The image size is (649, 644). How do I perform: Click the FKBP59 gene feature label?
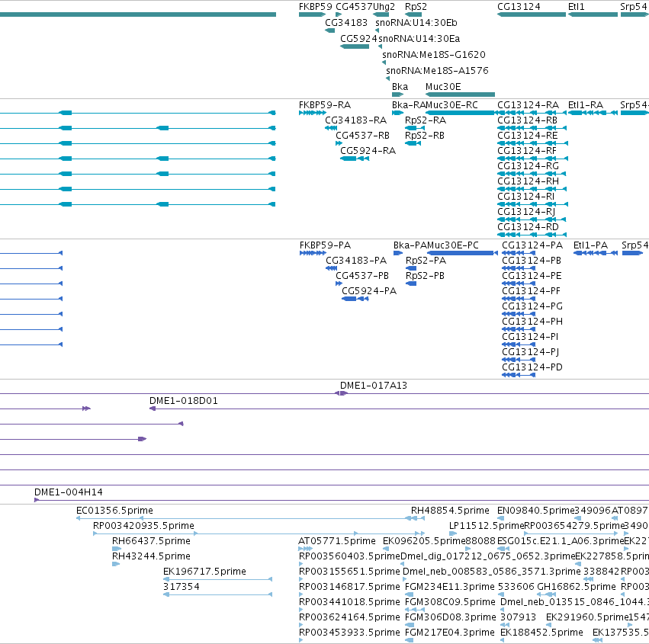point(316,7)
